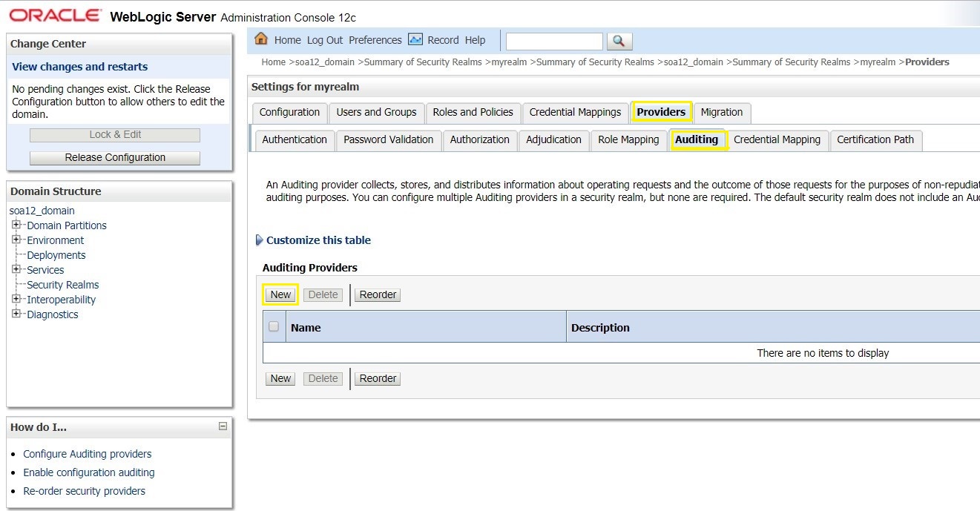
Task: Click the Home house icon in toolbar
Action: point(261,39)
